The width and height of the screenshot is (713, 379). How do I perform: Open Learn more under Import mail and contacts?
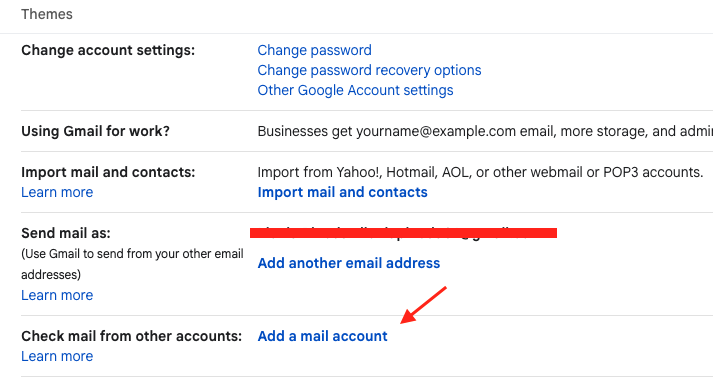(57, 192)
